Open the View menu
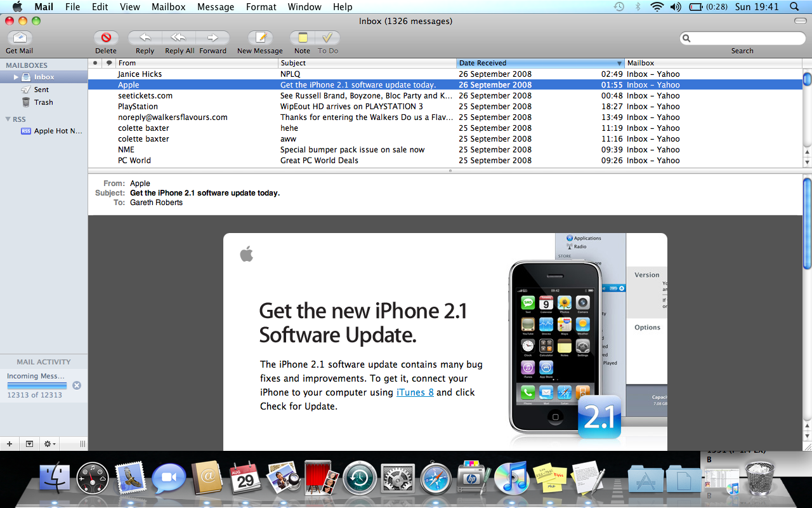Screen dimensions: 812x508 (x=129, y=7)
